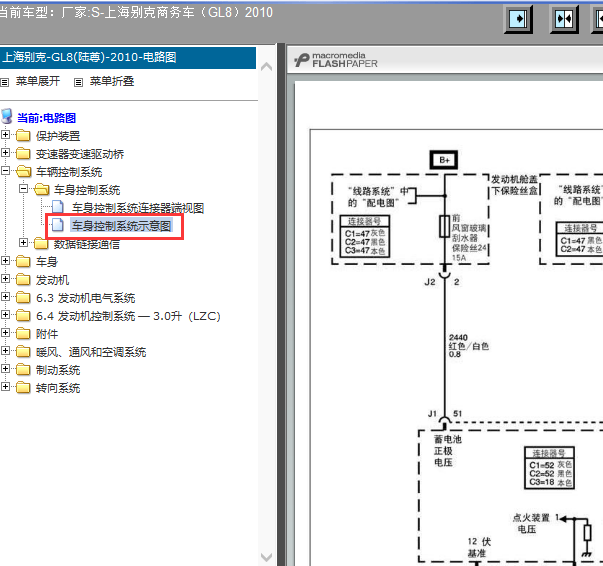Expand the 变速器变速驱动桥 tree node
The width and height of the screenshot is (603, 566).
[5, 152]
